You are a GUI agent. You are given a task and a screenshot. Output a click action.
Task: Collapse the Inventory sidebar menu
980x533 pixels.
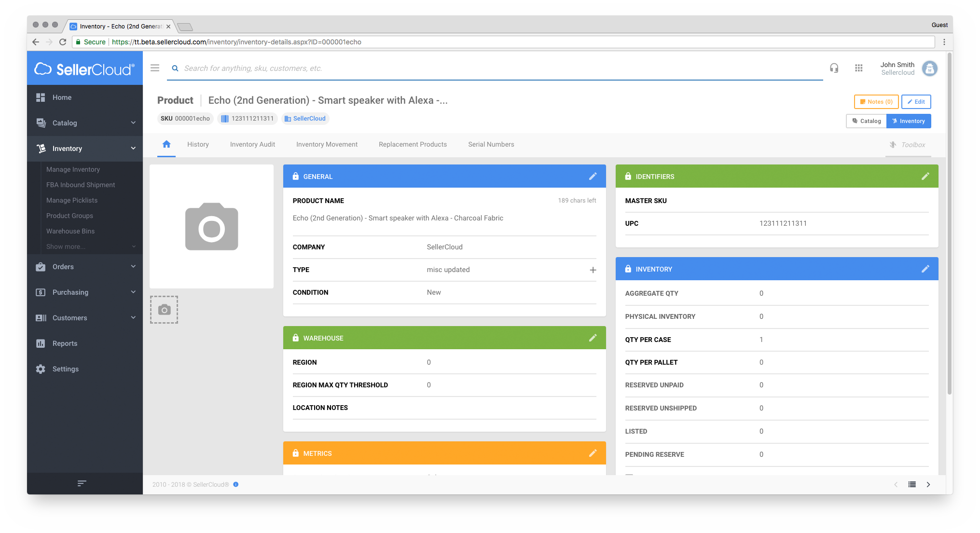[x=85, y=149]
